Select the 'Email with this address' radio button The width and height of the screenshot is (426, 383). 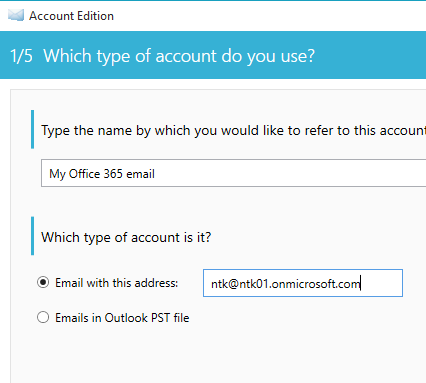(43, 283)
